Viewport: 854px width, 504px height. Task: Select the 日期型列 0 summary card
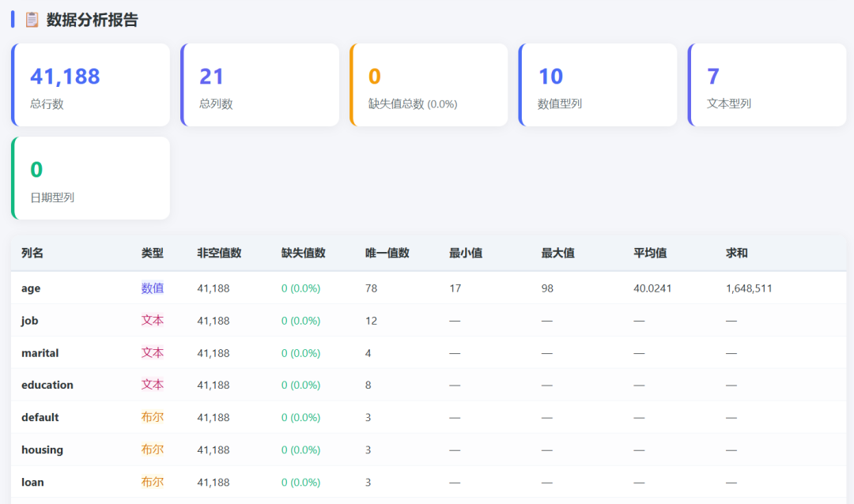pos(90,178)
